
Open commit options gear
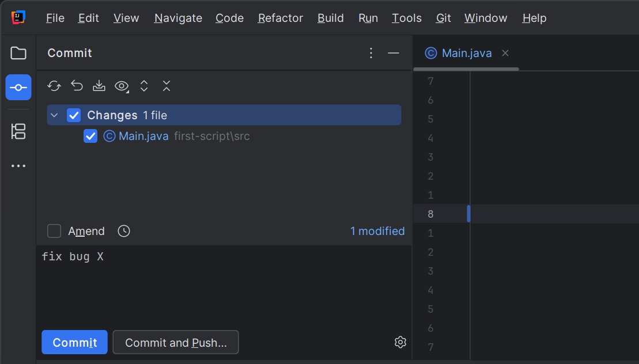pos(400,342)
